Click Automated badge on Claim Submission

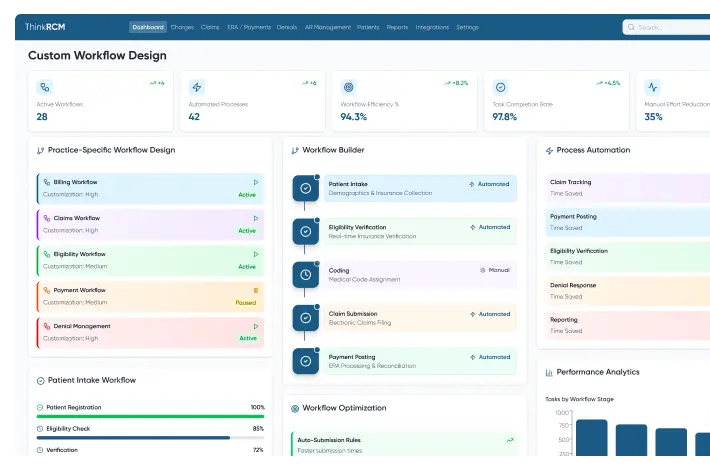tap(490, 314)
